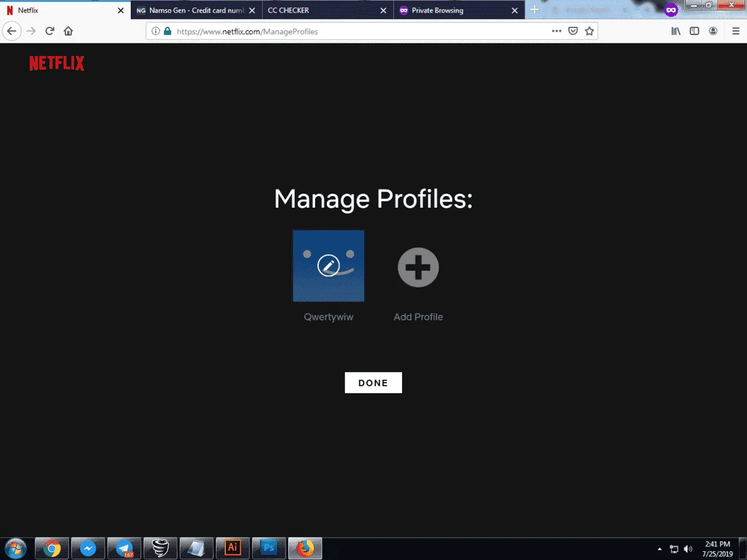Click the site information icon in address bar
This screenshot has height=560, width=747.
tap(156, 31)
